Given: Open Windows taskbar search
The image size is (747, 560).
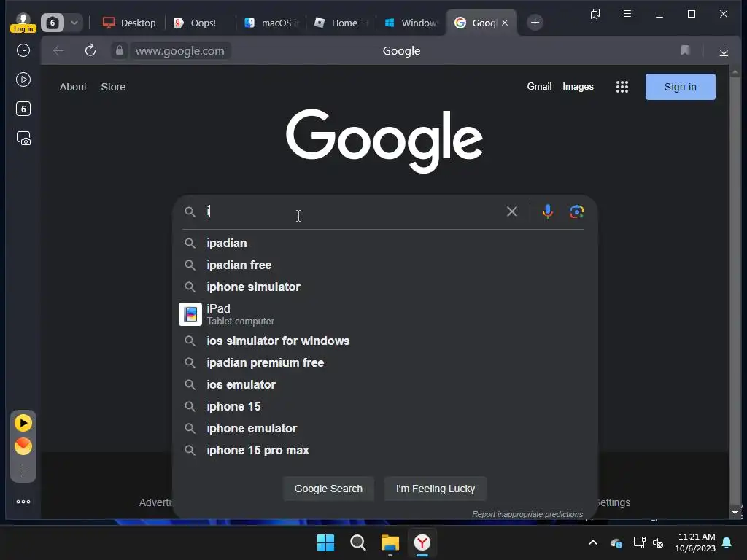Looking at the screenshot, I should (x=357, y=542).
